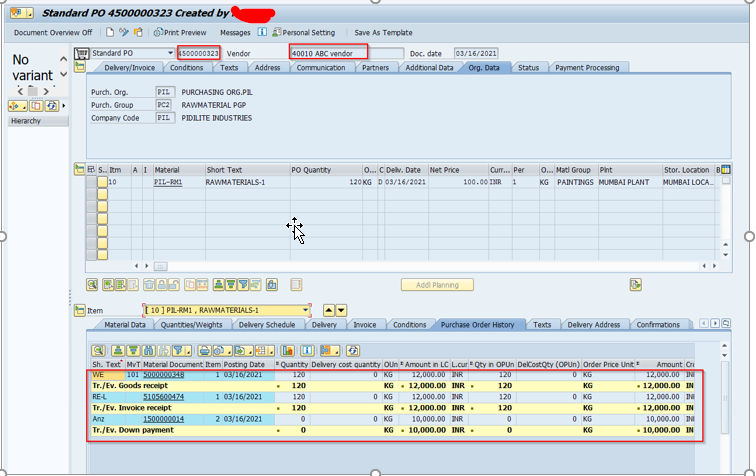Click the Messages button
The height and width of the screenshot is (476, 756).
(235, 32)
